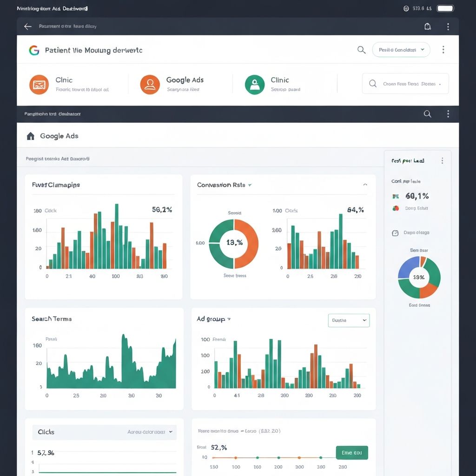476x476 pixels.
Task: Click the Google G logo in the header
Action: [34, 50]
